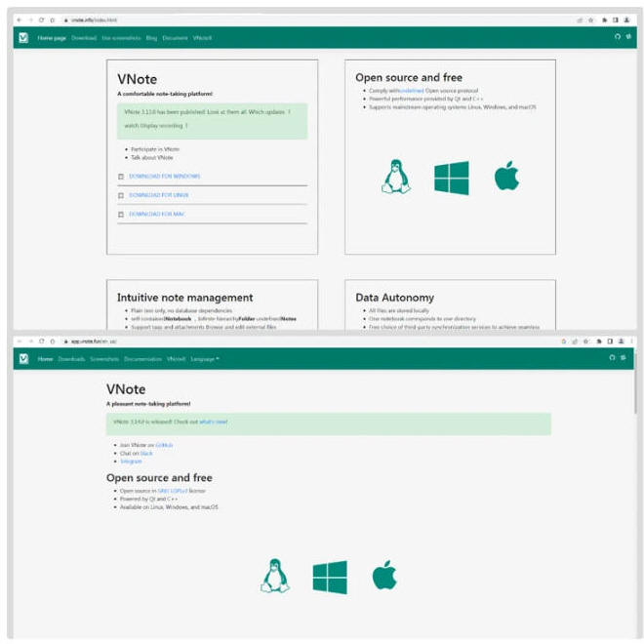Click the text Talk about VNote
This screenshot has width=644, height=644.
pos(152,157)
